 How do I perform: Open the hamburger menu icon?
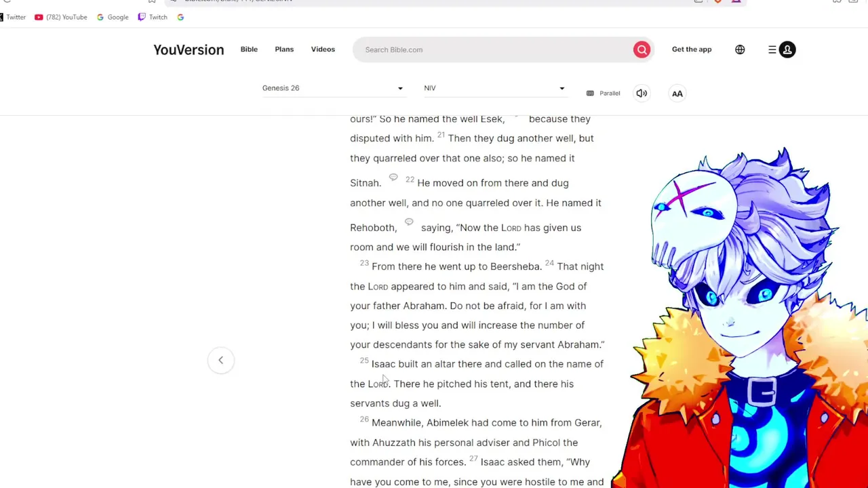click(772, 49)
